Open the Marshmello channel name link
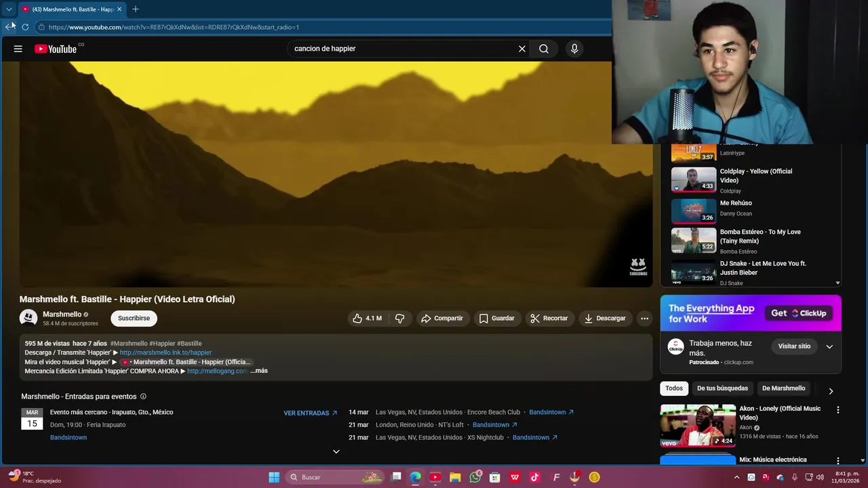868x488 pixels. click(x=62, y=314)
